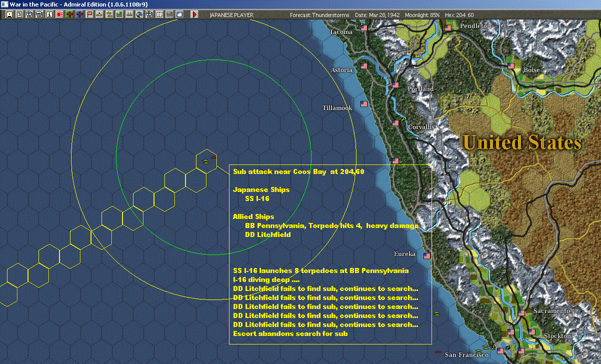Click the Tillamook city label
This screenshot has width=601, height=364.
coord(337,108)
